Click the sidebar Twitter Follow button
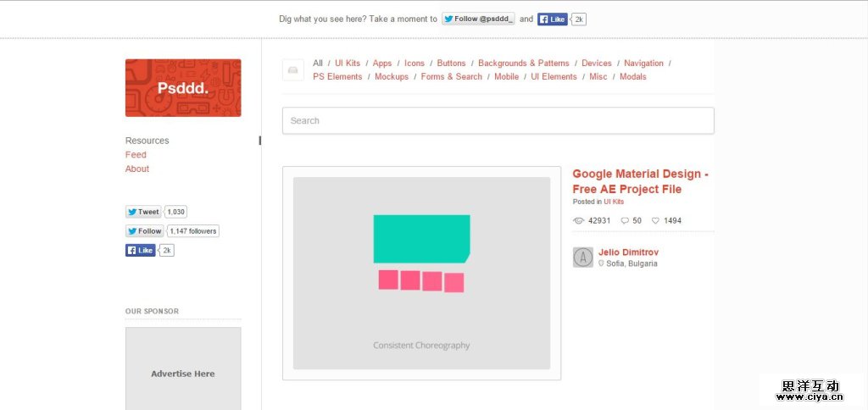 coord(144,230)
